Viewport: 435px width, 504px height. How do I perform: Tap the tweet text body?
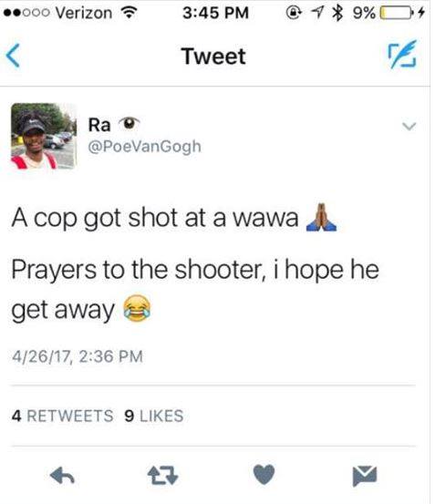pos(195,262)
